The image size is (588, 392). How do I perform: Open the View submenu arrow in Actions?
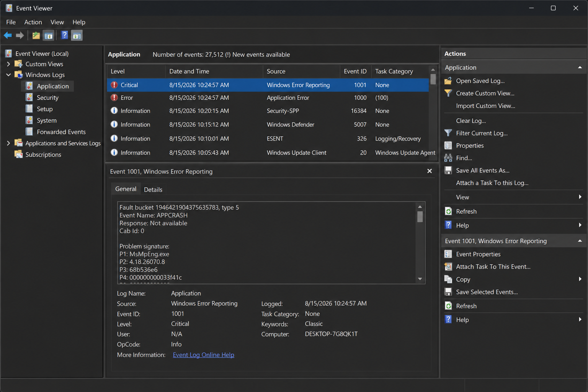point(580,197)
